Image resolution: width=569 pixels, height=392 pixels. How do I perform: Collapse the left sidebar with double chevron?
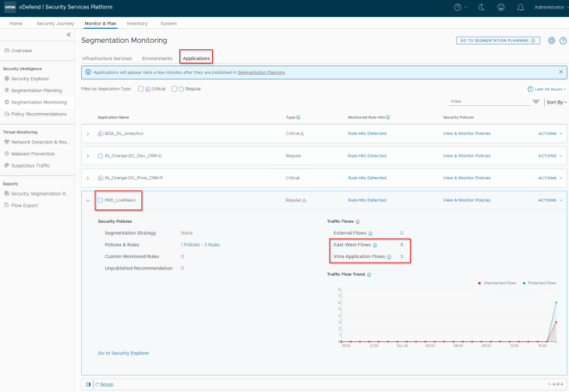click(68, 35)
